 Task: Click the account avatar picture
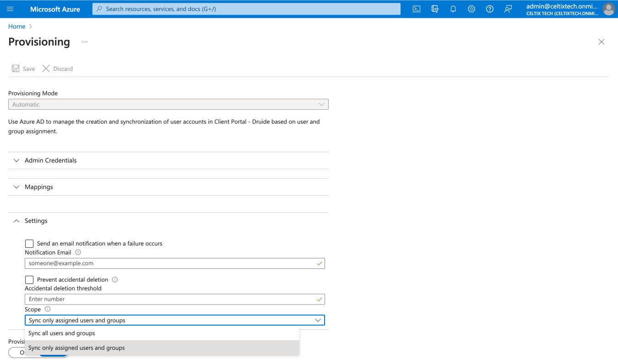point(608,9)
